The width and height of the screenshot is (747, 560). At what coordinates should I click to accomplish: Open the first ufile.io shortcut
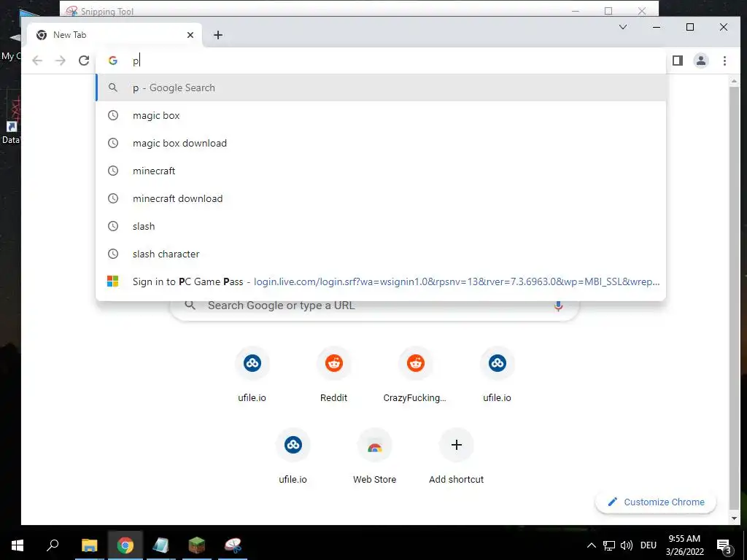252,376
